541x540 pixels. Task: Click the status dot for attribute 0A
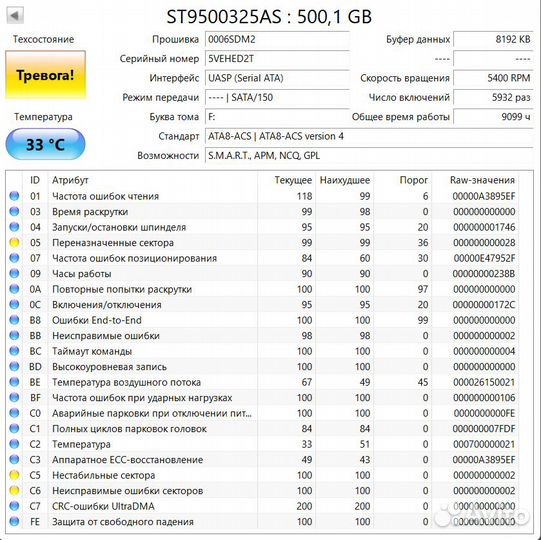14,289
